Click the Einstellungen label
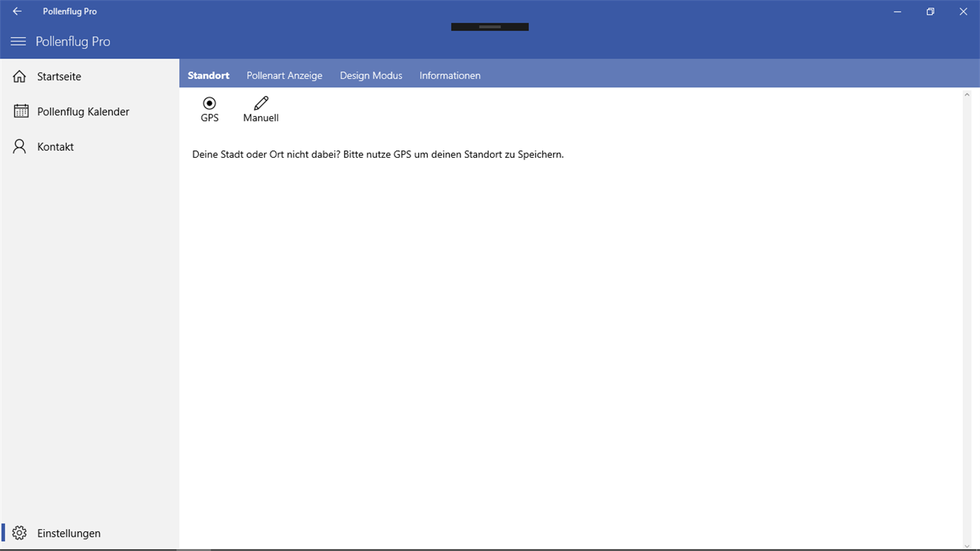 tap(69, 533)
